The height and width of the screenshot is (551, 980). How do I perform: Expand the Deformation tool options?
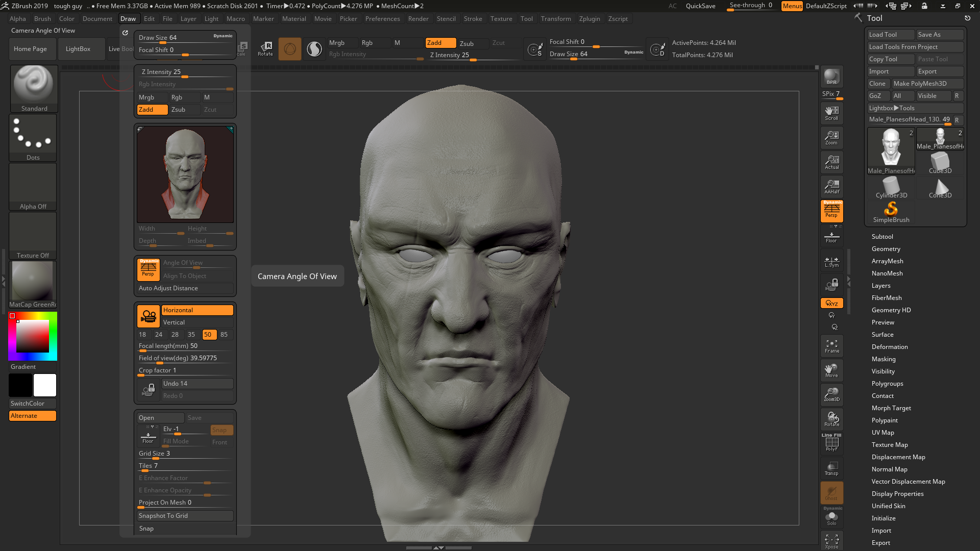(x=890, y=346)
